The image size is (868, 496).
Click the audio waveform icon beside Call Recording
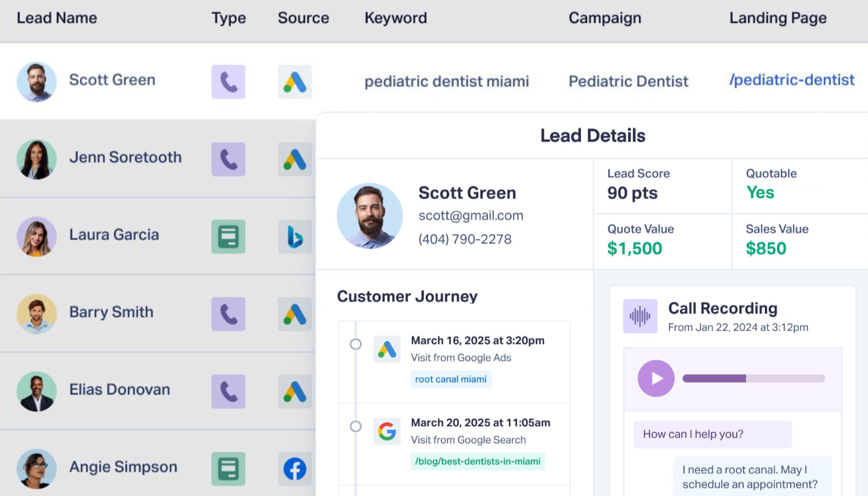coord(640,316)
